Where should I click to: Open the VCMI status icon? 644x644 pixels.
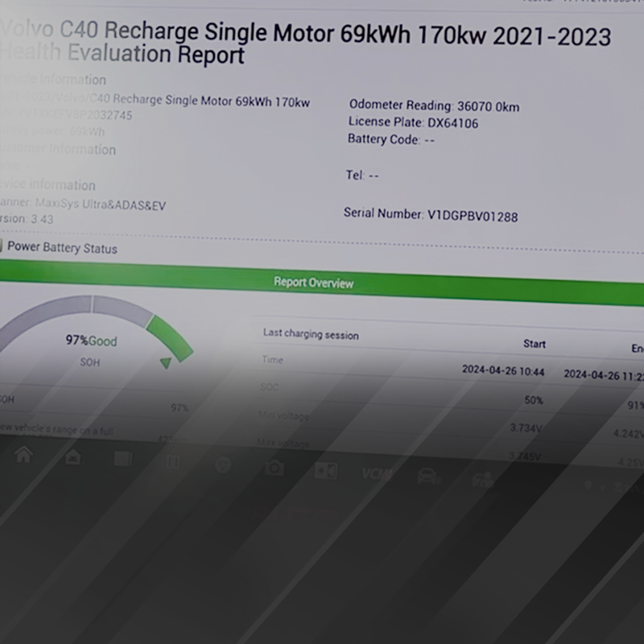click(x=377, y=474)
